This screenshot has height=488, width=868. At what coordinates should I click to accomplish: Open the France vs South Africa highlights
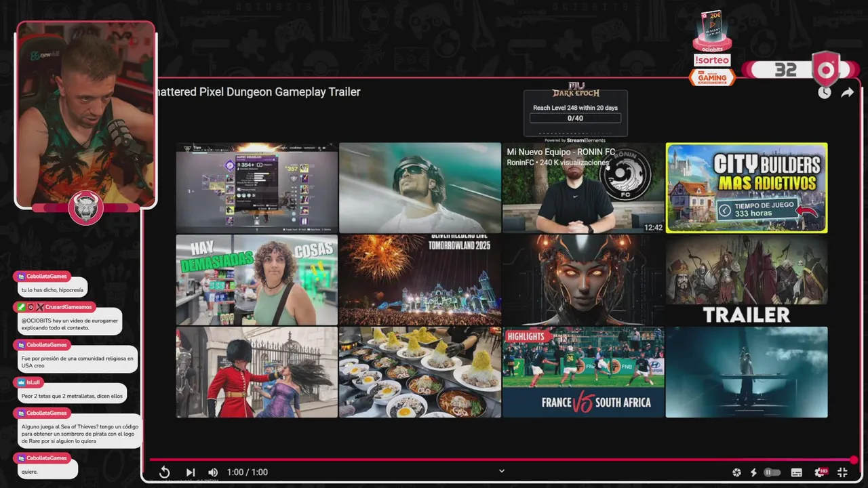(583, 372)
